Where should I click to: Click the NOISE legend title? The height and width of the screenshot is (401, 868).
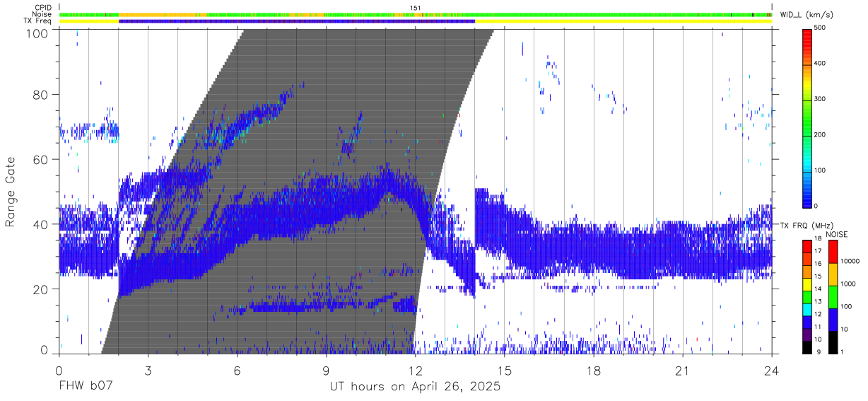pyautogui.click(x=837, y=234)
